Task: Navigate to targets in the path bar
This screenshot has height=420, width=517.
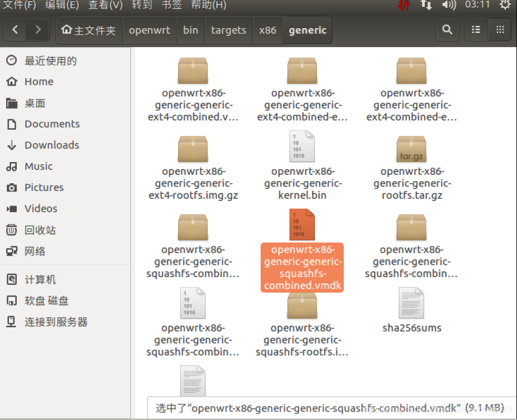Action: 228,30
